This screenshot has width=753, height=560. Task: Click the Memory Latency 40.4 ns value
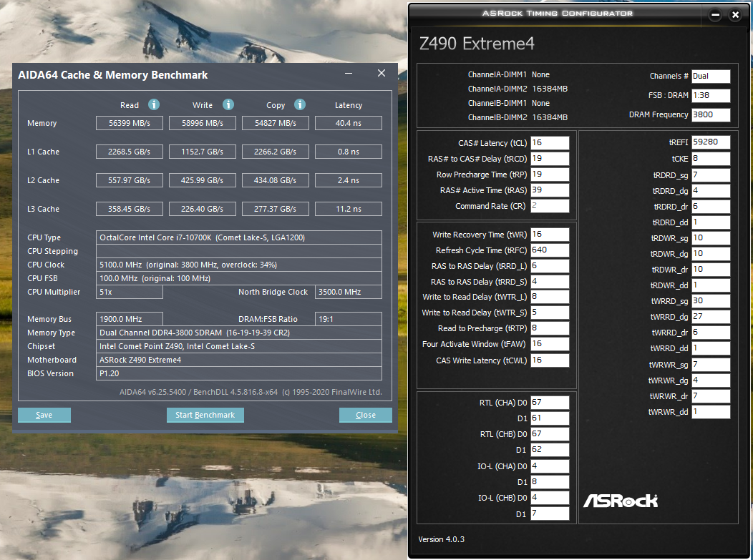(x=348, y=123)
